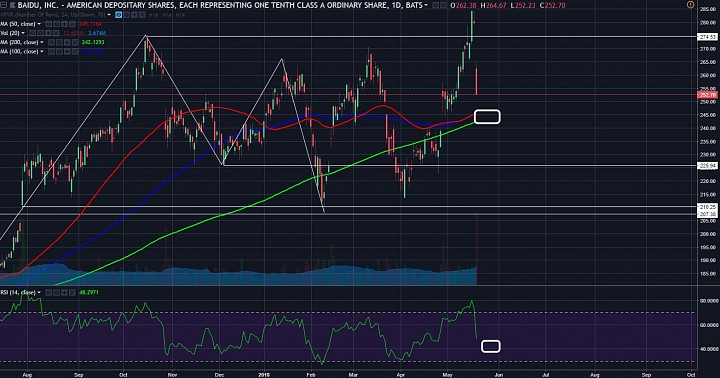Image resolution: width=720 pixels, height=378 pixels.
Task: Hide the MA (100, close) indicator
Action: click(51, 51)
